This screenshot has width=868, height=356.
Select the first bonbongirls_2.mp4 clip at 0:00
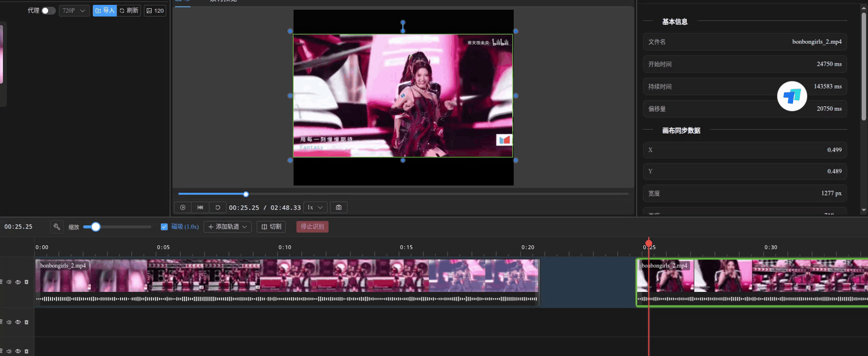287,282
